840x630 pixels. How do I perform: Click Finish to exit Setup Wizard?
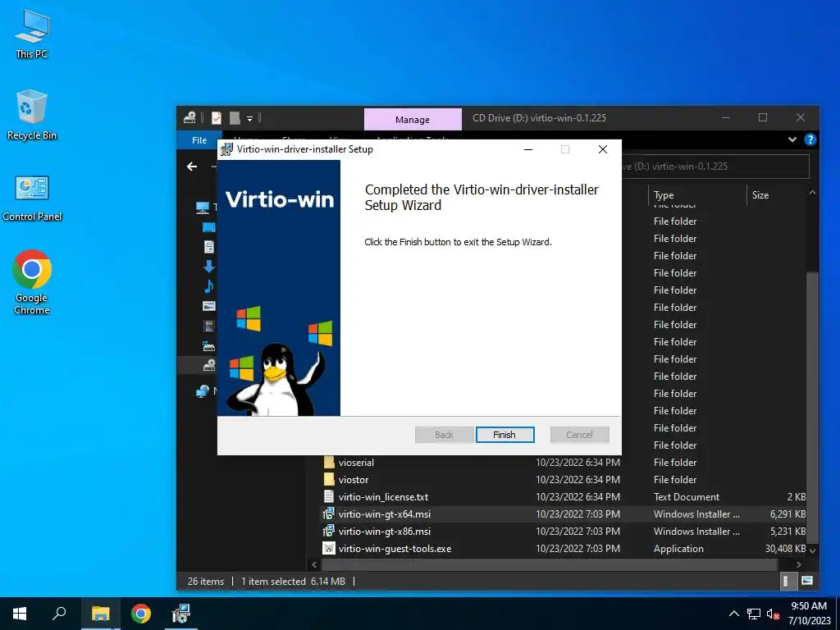[x=504, y=435]
